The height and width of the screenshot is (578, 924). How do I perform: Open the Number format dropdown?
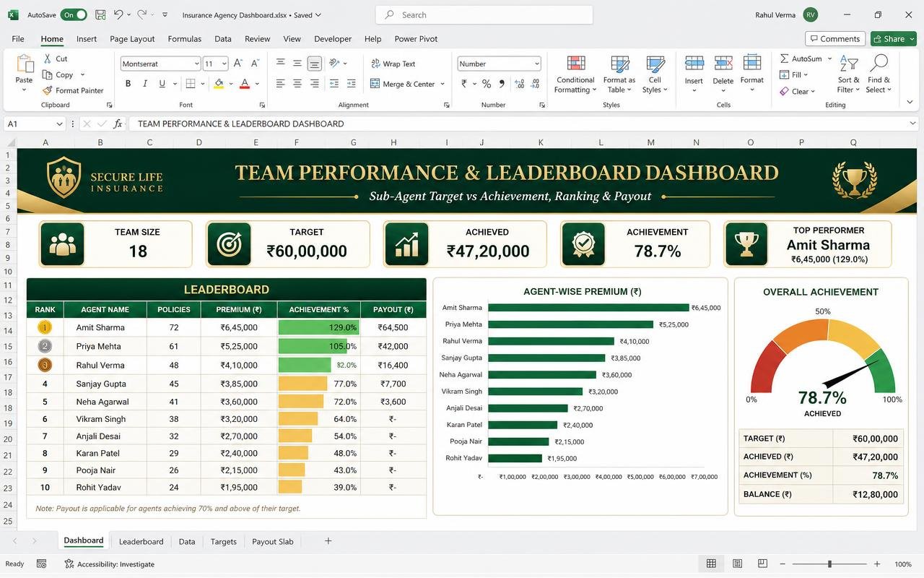(x=536, y=64)
